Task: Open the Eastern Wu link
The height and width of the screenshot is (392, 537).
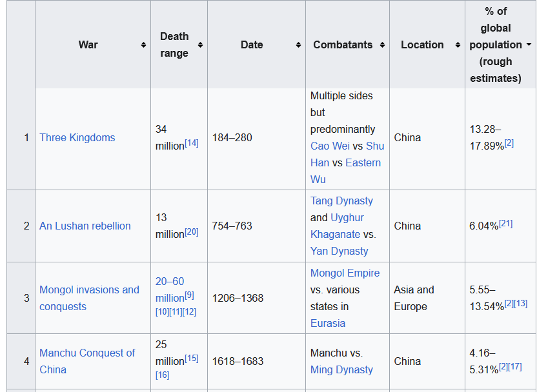Action: point(363,162)
